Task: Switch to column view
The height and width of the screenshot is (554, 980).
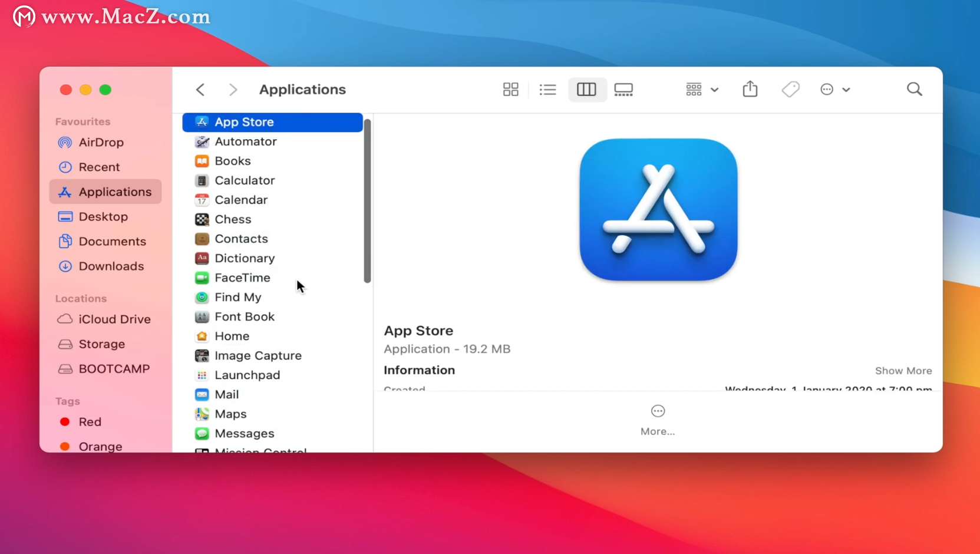Action: [586, 90]
